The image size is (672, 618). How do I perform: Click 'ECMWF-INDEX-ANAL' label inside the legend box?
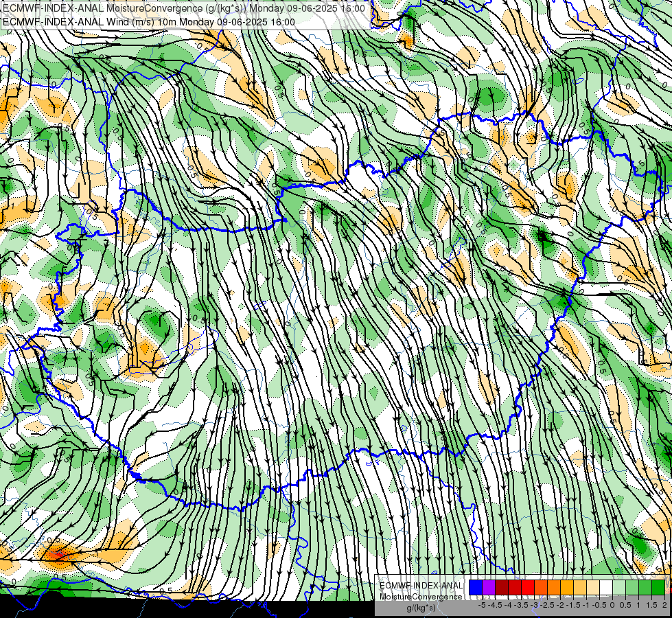click(421, 586)
